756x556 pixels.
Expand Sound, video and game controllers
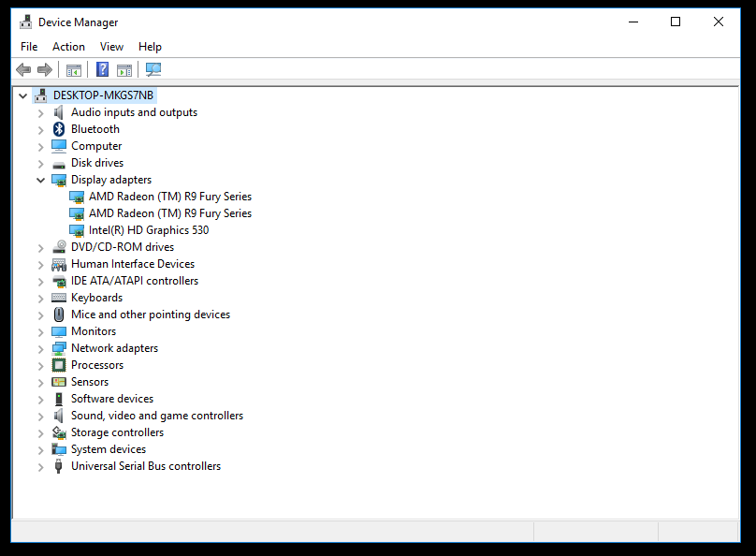41,417
